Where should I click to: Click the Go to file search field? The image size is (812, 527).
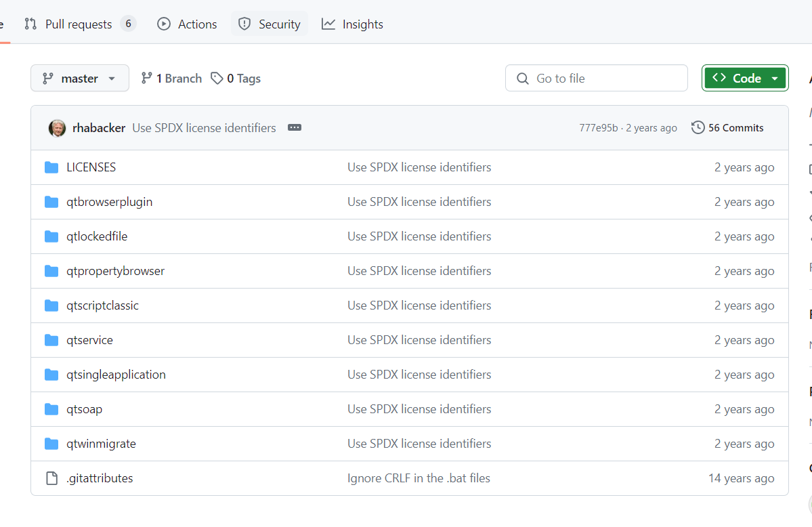pos(597,79)
